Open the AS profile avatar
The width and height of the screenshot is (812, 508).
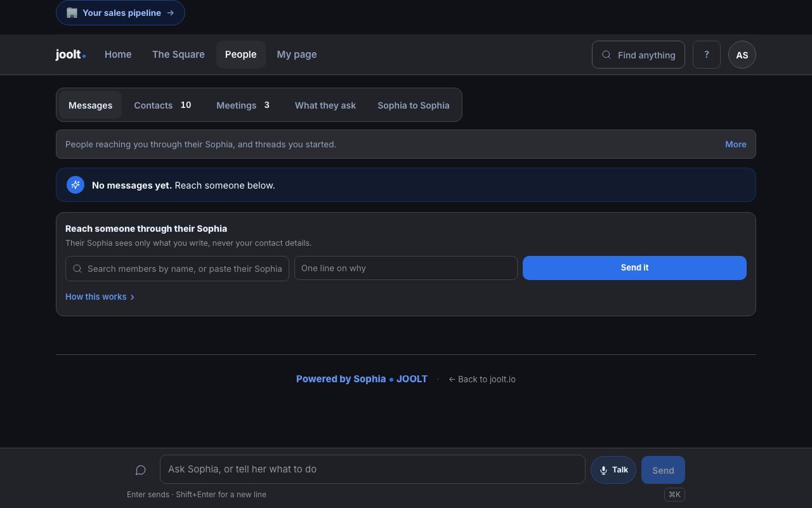742,55
